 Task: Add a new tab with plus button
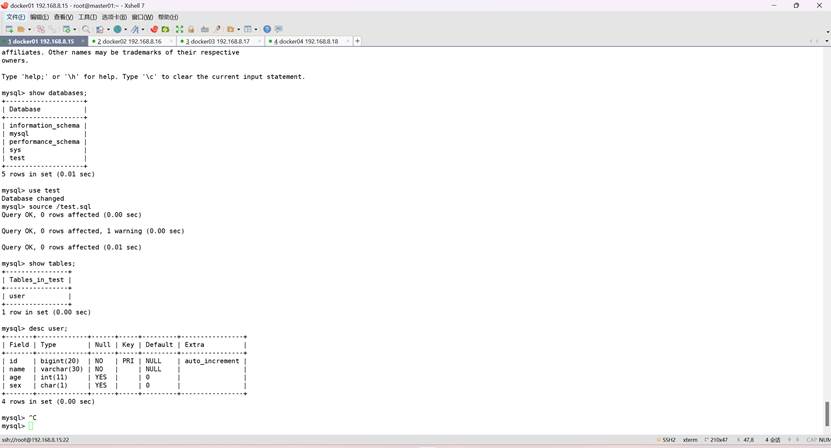coord(357,41)
